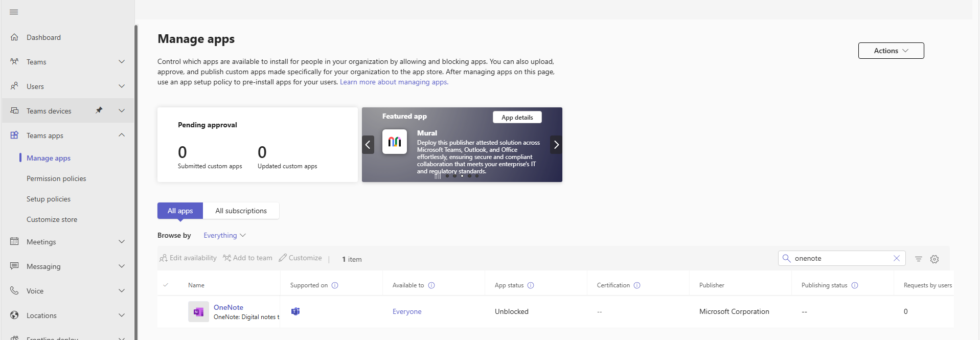The image size is (980, 340).
Task: Click the Unblocked status cell
Action: click(x=512, y=311)
